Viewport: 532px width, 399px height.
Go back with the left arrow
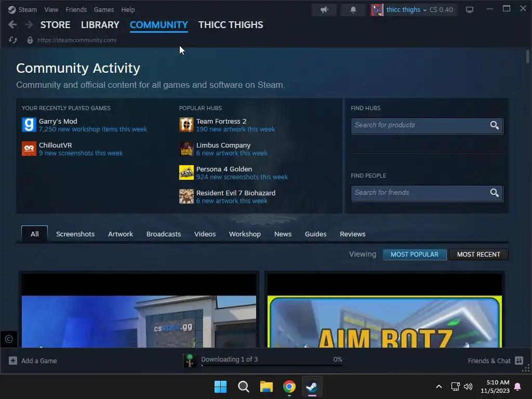click(12, 25)
